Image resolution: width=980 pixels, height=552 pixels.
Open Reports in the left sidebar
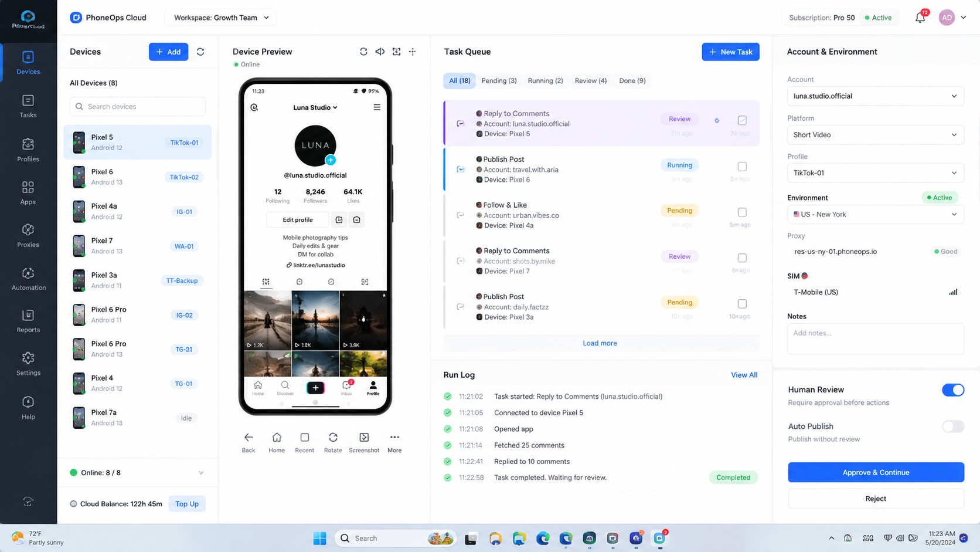[28, 321]
